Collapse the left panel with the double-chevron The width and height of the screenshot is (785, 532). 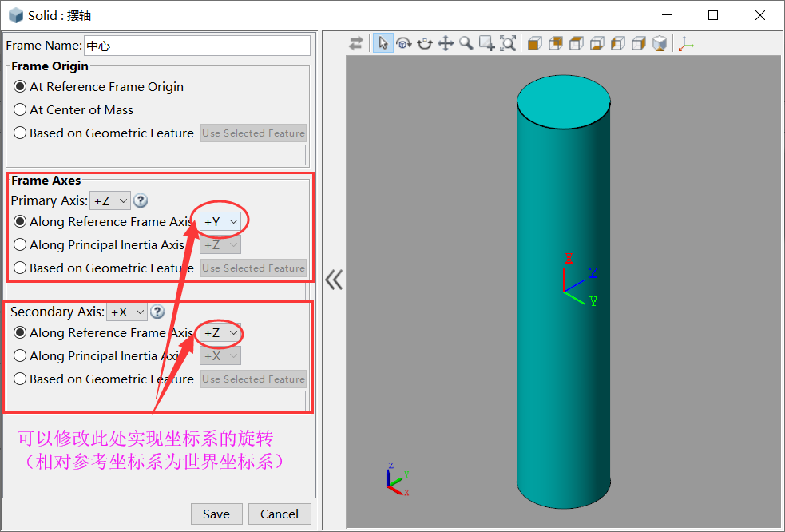coord(333,279)
